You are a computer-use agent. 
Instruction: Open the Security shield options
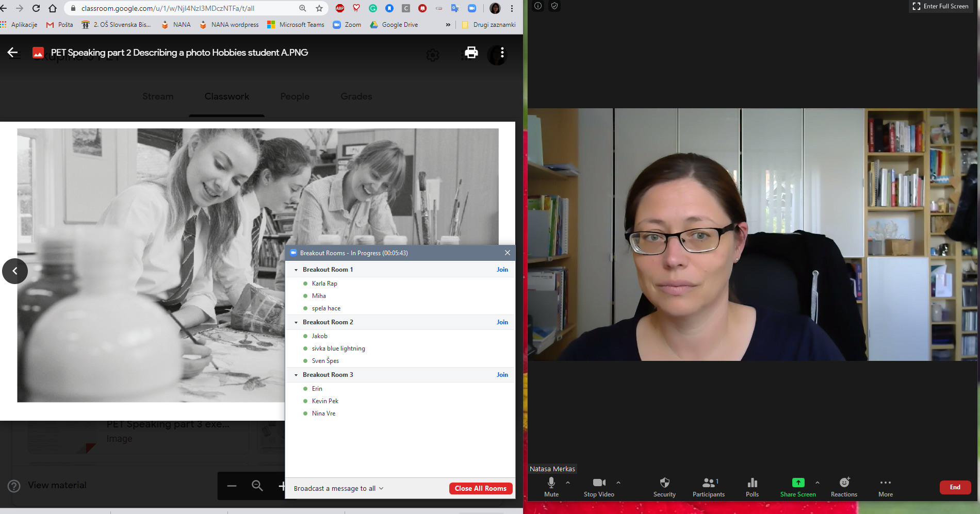click(664, 486)
